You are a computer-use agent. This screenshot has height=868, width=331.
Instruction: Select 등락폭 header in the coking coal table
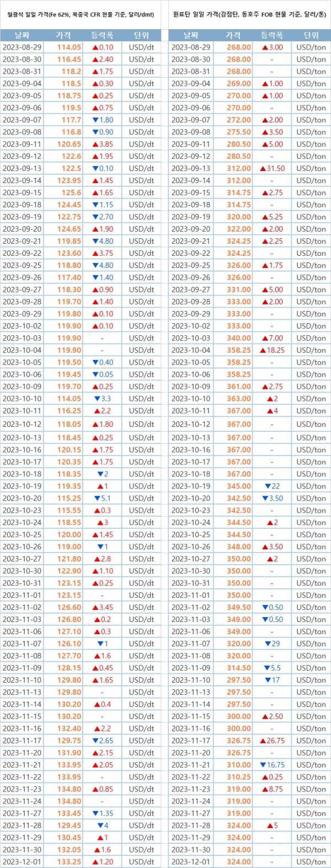(x=271, y=35)
